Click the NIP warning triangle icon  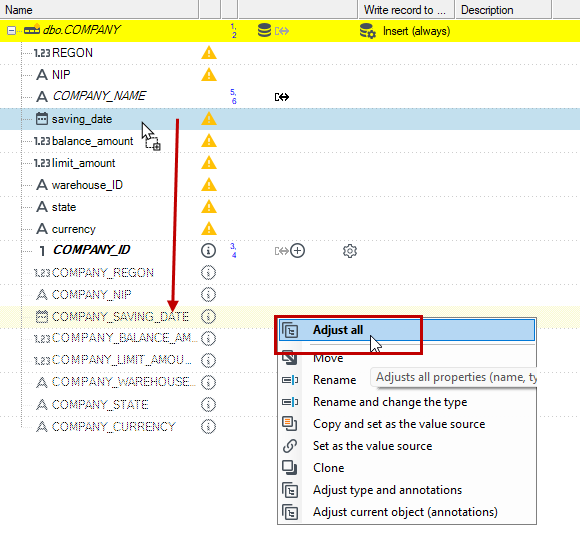point(209,75)
